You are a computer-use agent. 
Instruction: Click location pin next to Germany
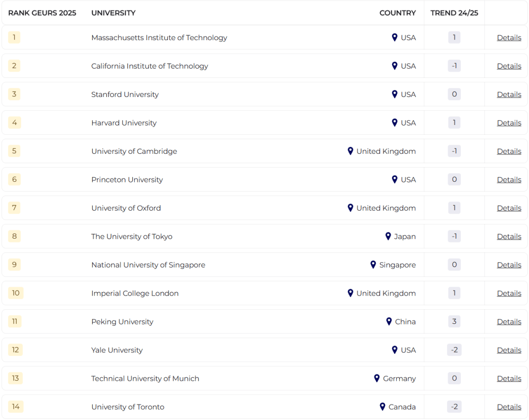[377, 378]
